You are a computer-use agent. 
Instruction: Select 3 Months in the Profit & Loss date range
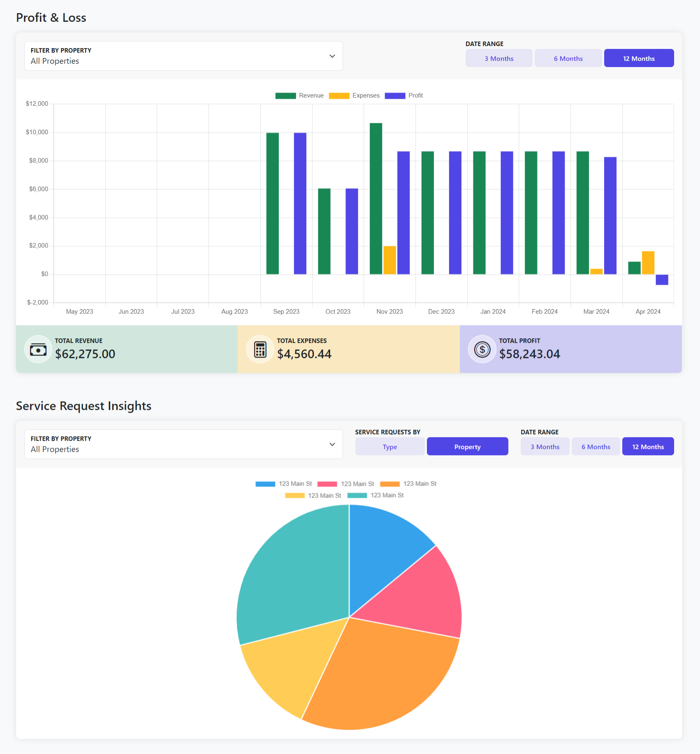click(498, 58)
